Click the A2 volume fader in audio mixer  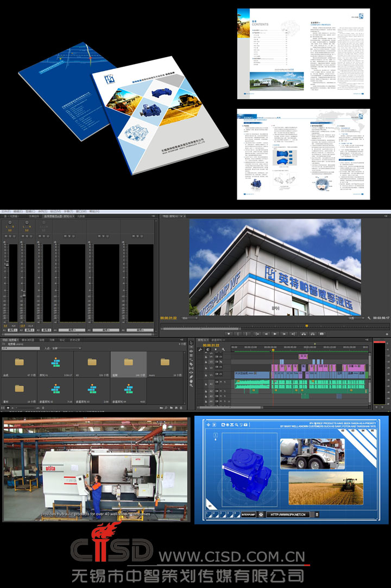tap(24, 295)
